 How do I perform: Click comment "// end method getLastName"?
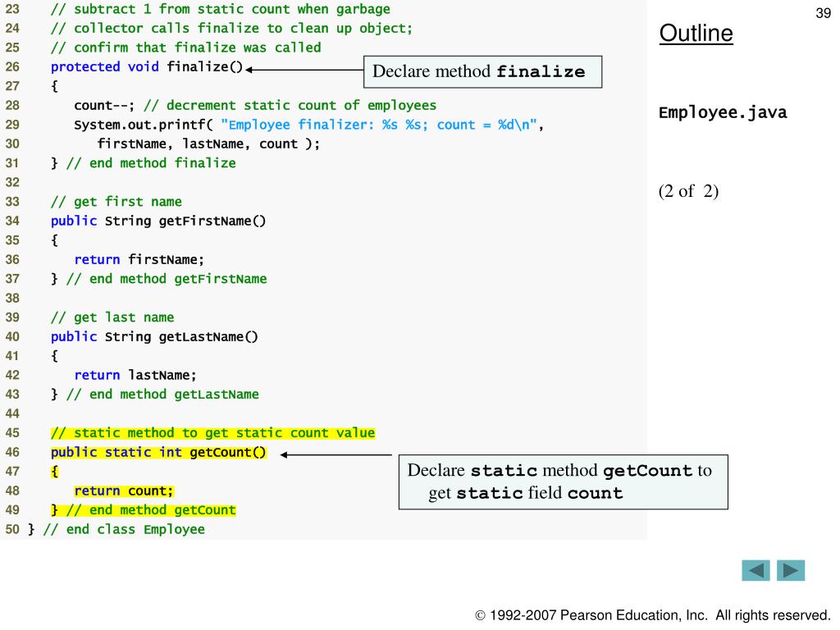(x=162, y=395)
